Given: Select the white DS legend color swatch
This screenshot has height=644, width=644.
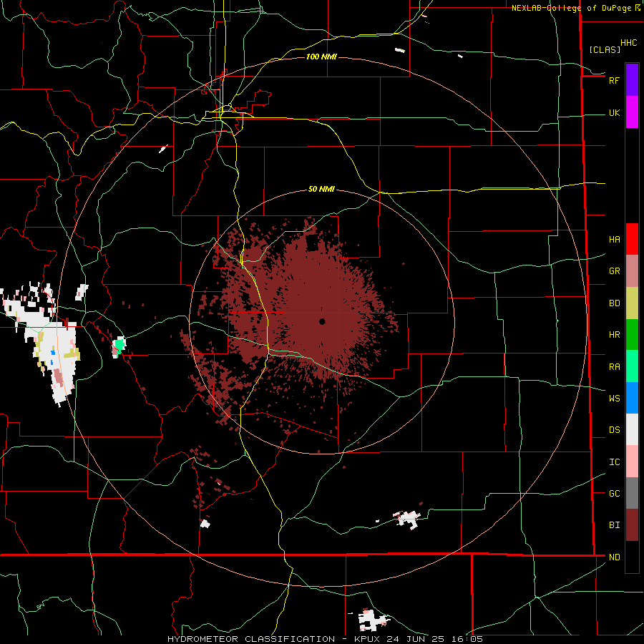Looking at the screenshot, I should coord(632,429).
